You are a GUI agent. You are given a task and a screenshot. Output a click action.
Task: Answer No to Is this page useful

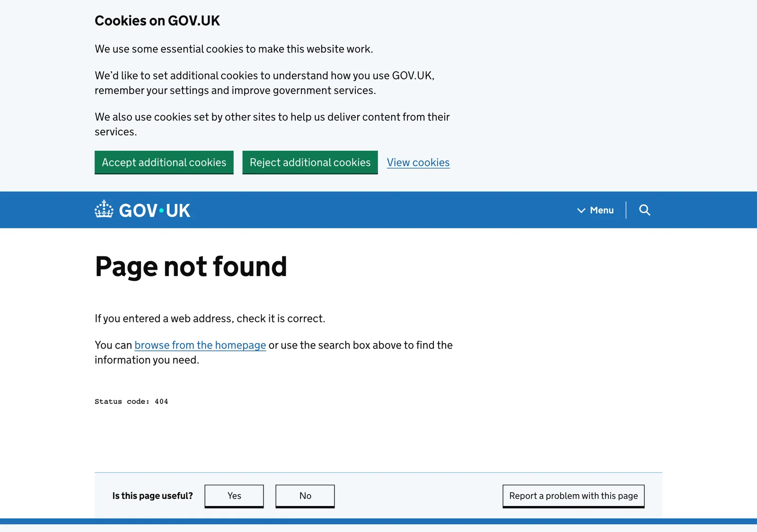pyautogui.click(x=305, y=496)
